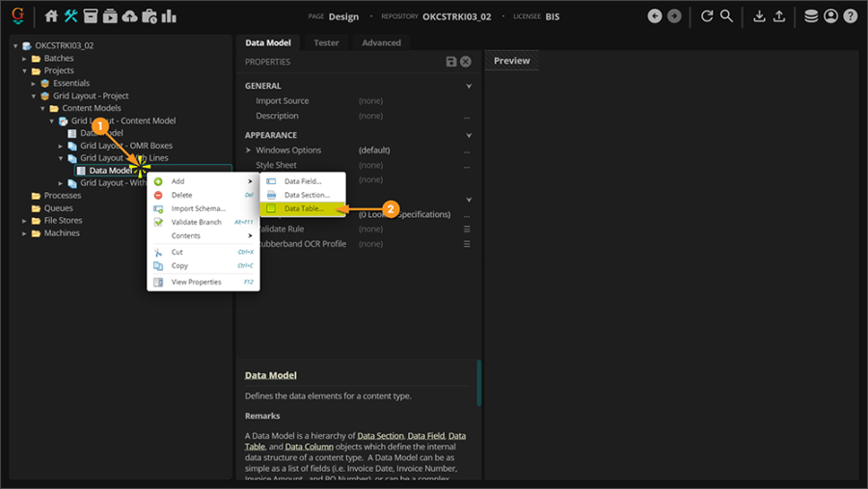Choose Data Table from Add submenu
The height and width of the screenshot is (489, 868).
[x=304, y=208]
